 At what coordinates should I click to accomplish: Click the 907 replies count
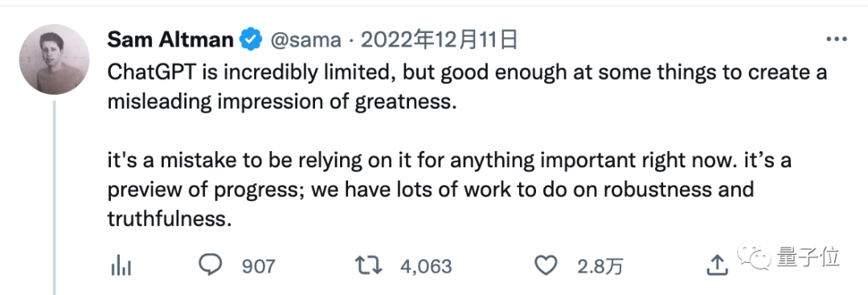pos(259,268)
